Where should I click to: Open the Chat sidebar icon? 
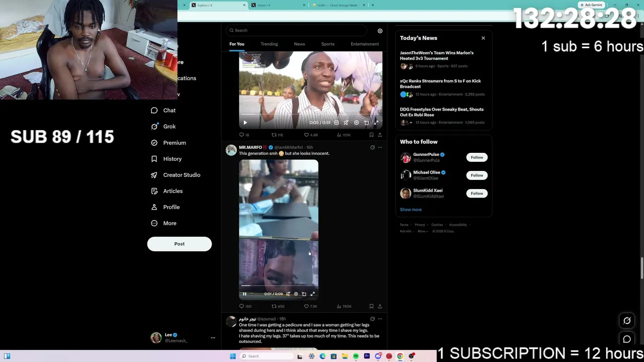tap(154, 111)
